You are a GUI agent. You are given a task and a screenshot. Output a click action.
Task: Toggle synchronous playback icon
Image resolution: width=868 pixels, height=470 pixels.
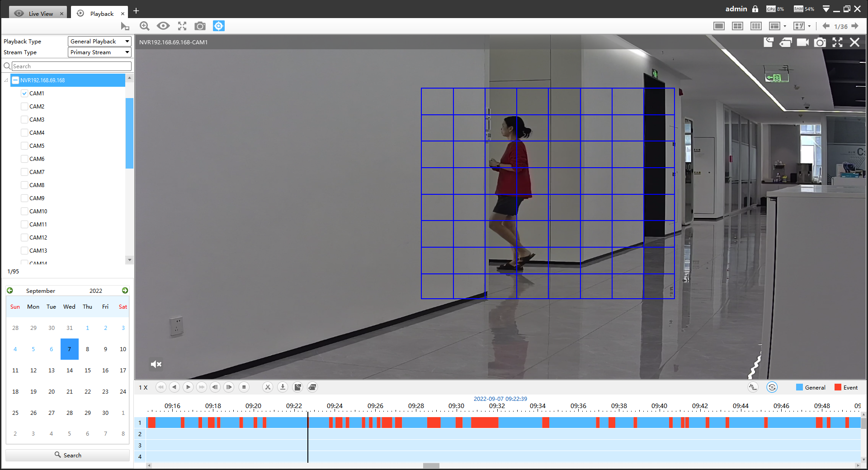pyautogui.click(x=772, y=387)
